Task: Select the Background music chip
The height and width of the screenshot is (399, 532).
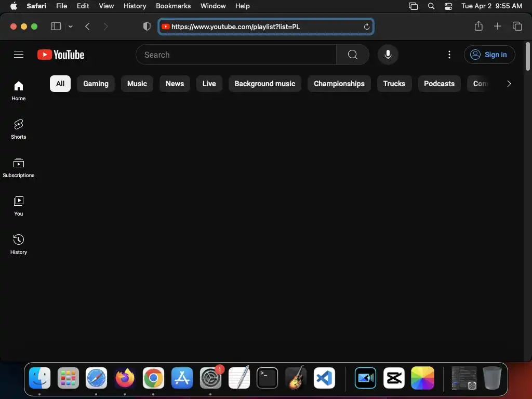Action: (264, 84)
